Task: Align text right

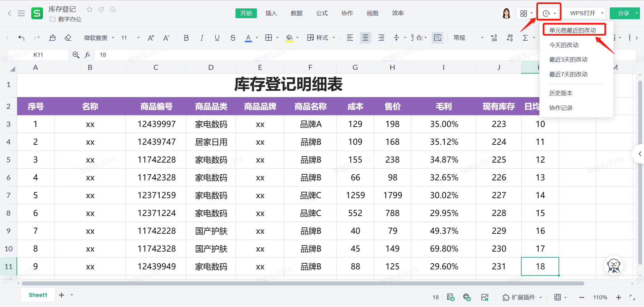Action: [381, 38]
